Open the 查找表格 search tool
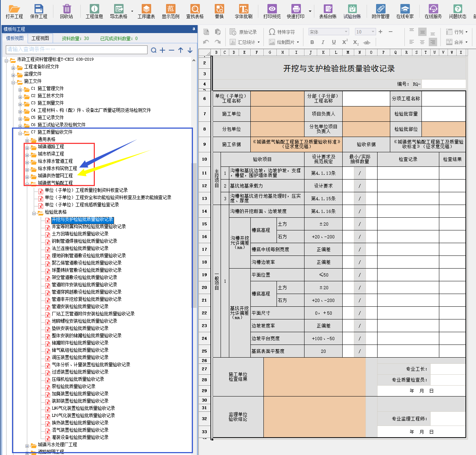476x455 pixels. pos(195,11)
